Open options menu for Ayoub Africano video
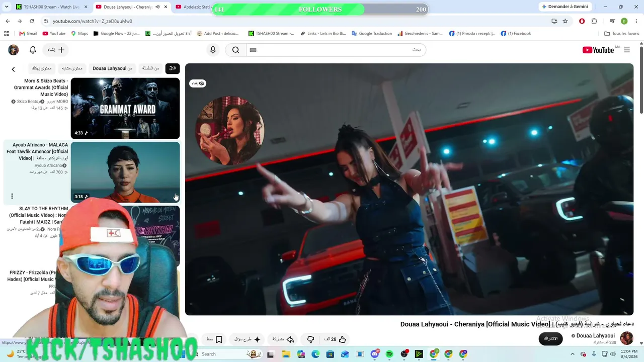The height and width of the screenshot is (362, 644). (12, 196)
